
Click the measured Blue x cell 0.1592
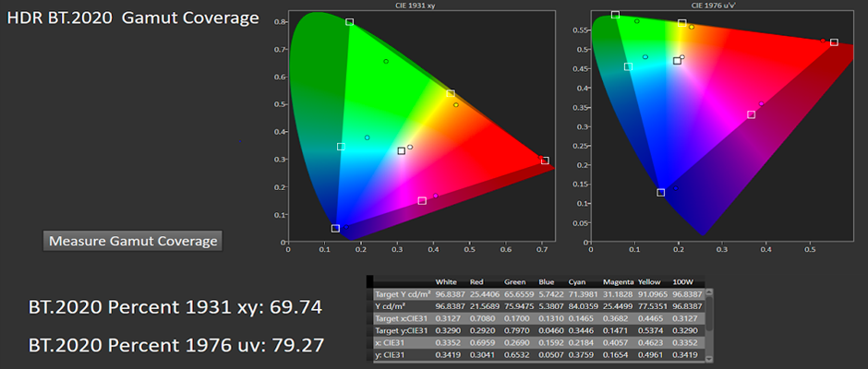coord(550,343)
